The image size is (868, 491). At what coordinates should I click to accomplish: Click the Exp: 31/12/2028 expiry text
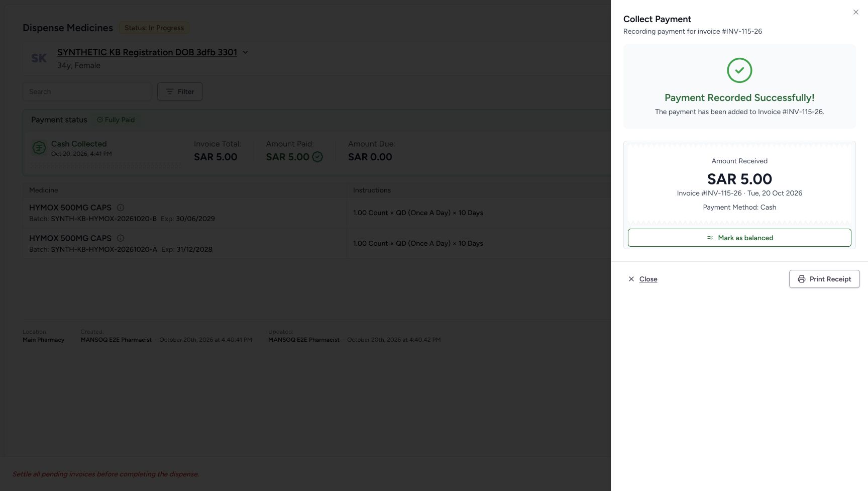(187, 249)
